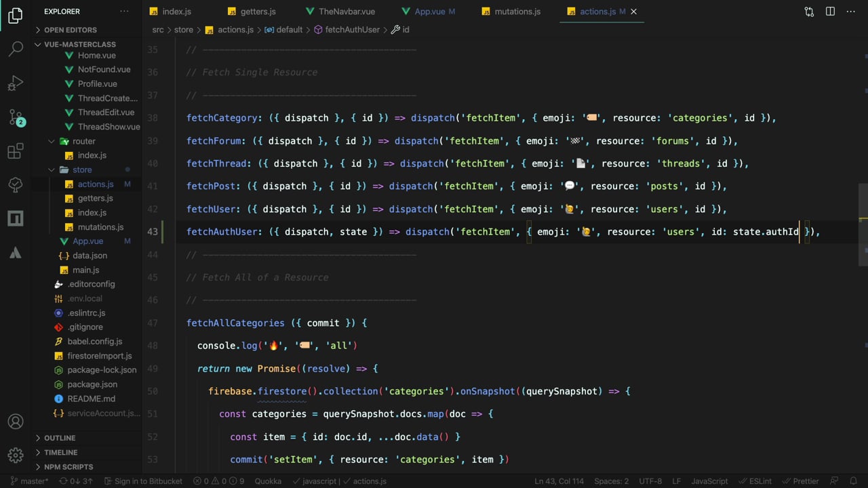
Task: Expand the Timeline section
Action: [x=61, y=452]
